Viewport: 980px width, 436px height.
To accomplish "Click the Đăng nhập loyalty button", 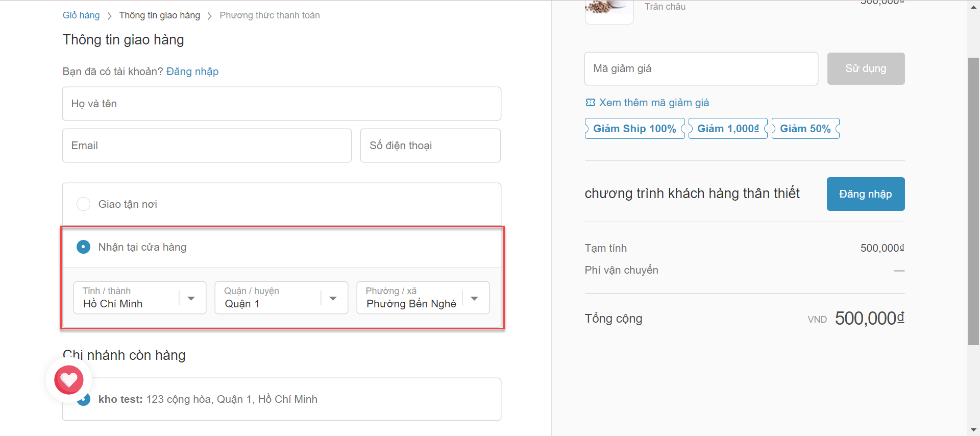I will point(865,194).
